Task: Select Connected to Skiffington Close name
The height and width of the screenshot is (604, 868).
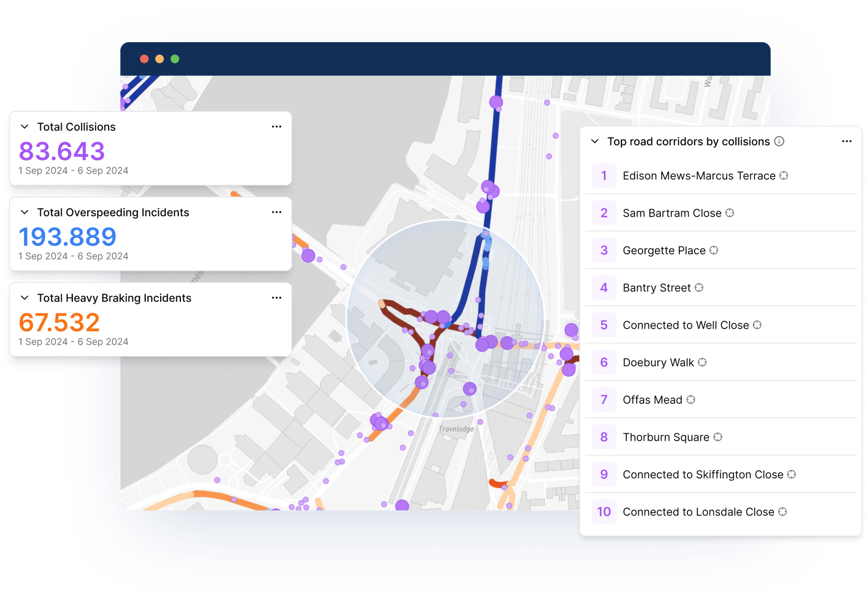Action: point(703,475)
